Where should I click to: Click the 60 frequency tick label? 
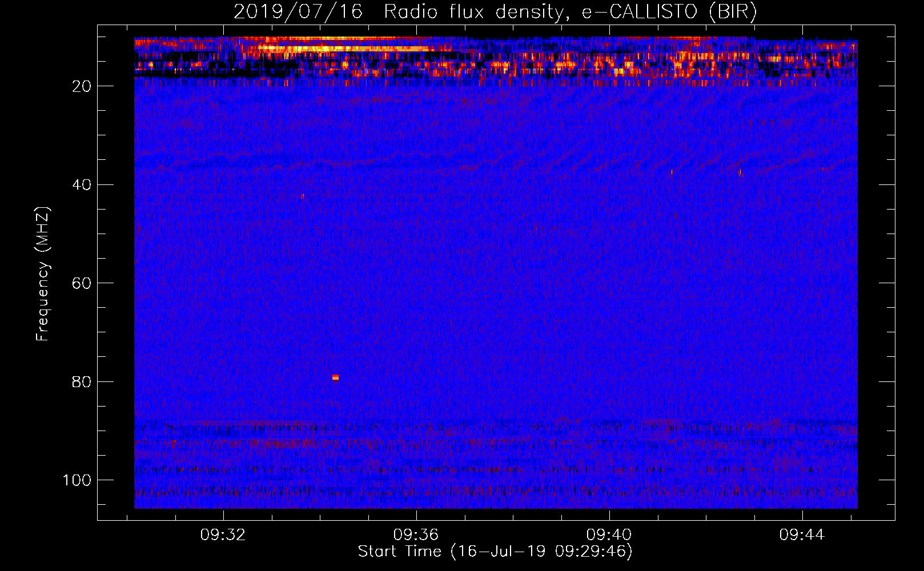(x=82, y=283)
